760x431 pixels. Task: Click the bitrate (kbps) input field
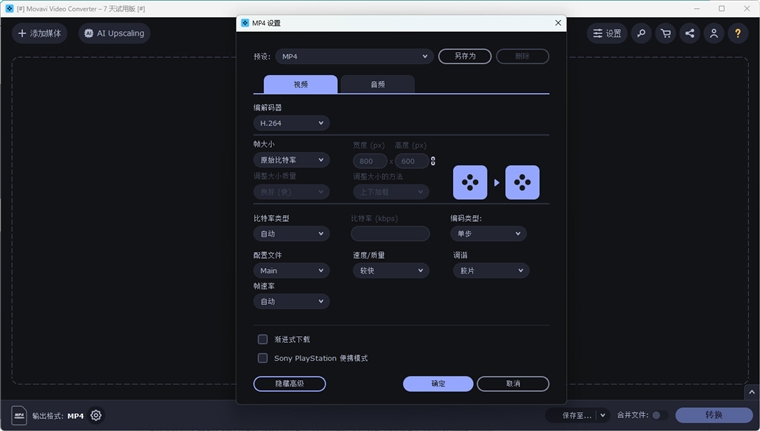390,234
